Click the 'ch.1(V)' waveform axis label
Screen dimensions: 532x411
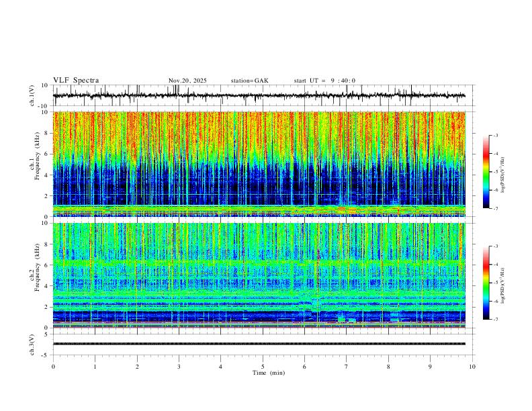pos(32,95)
